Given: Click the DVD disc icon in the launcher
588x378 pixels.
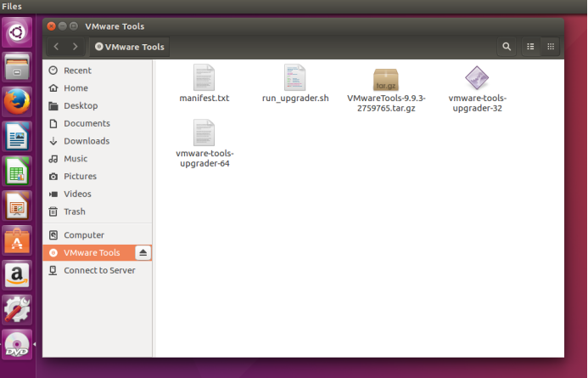Looking at the screenshot, I should (17, 345).
